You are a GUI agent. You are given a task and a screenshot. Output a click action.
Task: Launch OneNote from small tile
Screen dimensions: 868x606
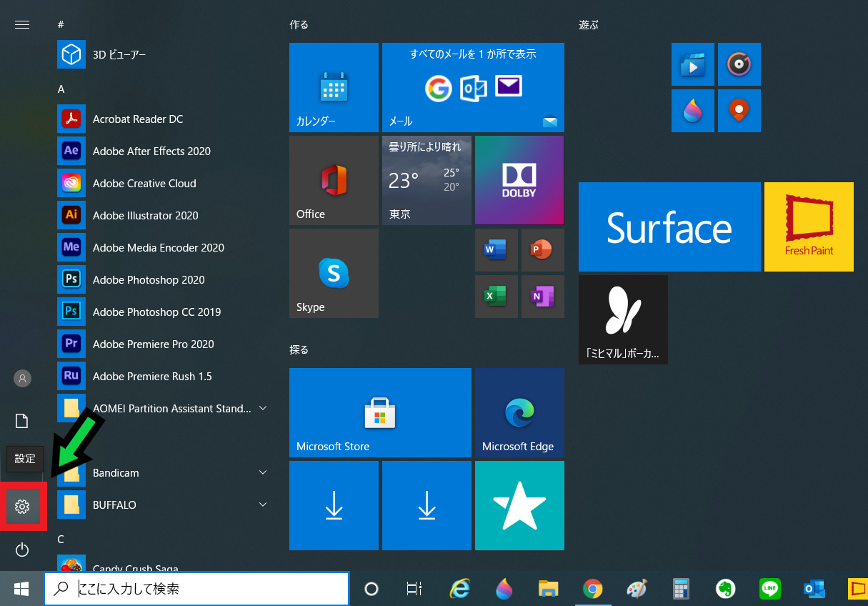tap(543, 297)
